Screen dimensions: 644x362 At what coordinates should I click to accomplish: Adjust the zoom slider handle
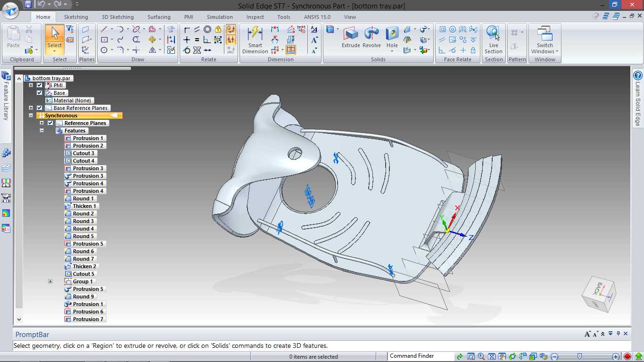pos(579,357)
